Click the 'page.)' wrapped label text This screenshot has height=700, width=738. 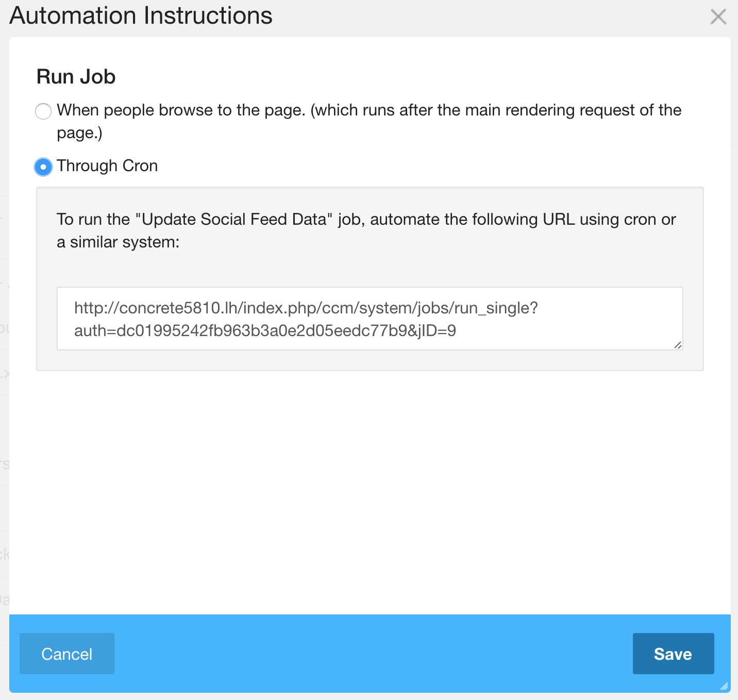pos(79,133)
